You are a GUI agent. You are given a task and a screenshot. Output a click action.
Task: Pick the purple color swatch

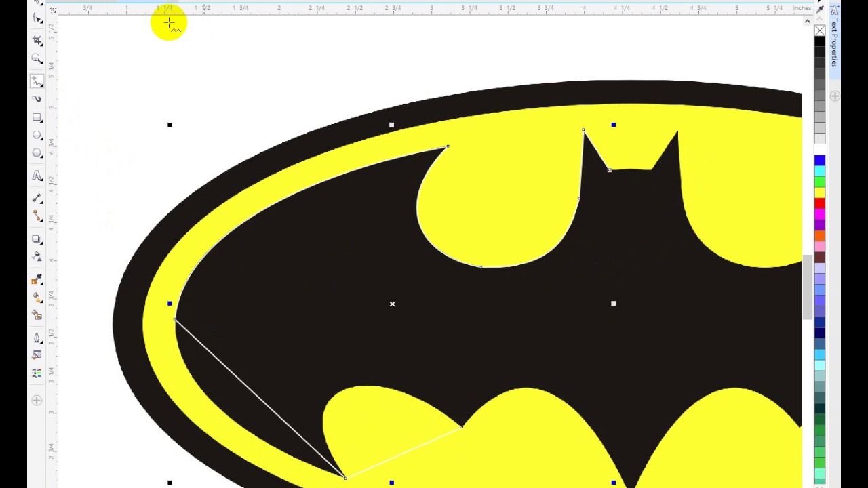click(x=820, y=225)
